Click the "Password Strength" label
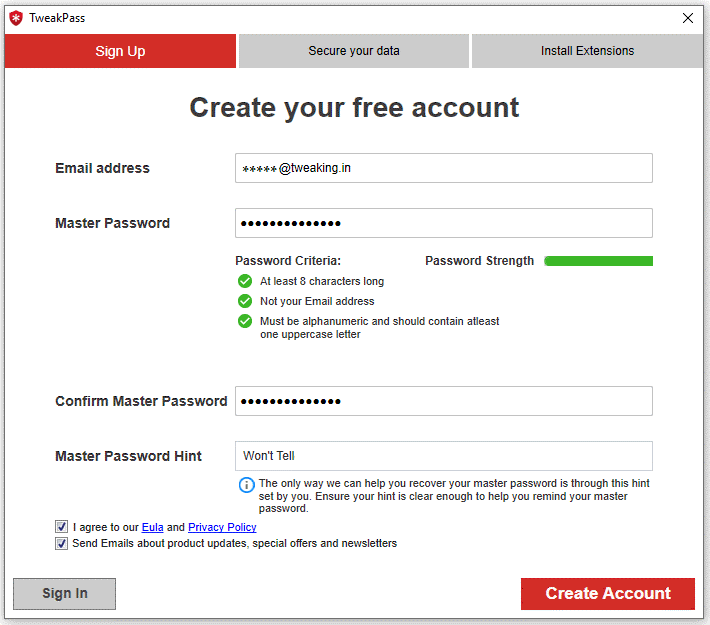This screenshot has height=625, width=710. tap(480, 261)
